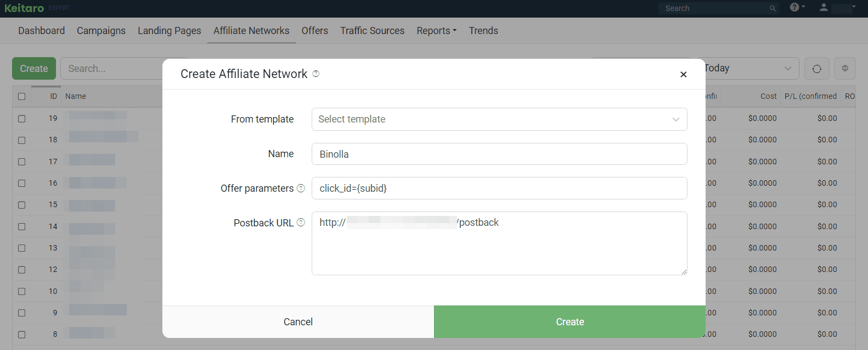This screenshot has height=350, width=868.
Task: Sort by the Cost column header
Action: [768, 96]
